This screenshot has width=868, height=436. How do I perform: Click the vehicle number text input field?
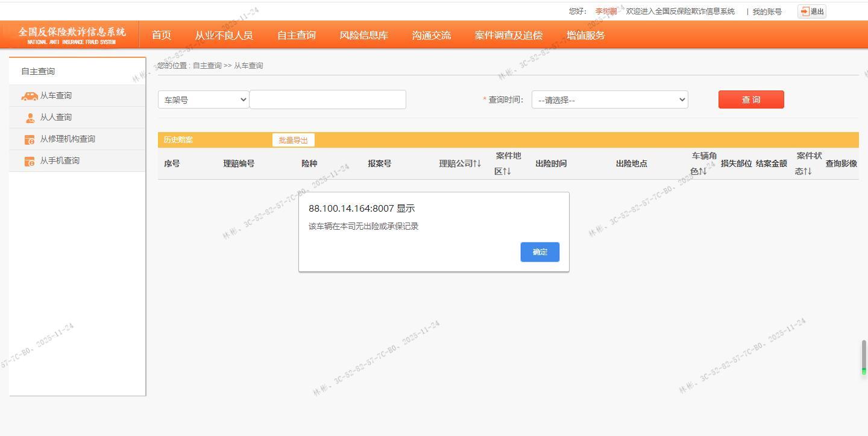pos(328,100)
